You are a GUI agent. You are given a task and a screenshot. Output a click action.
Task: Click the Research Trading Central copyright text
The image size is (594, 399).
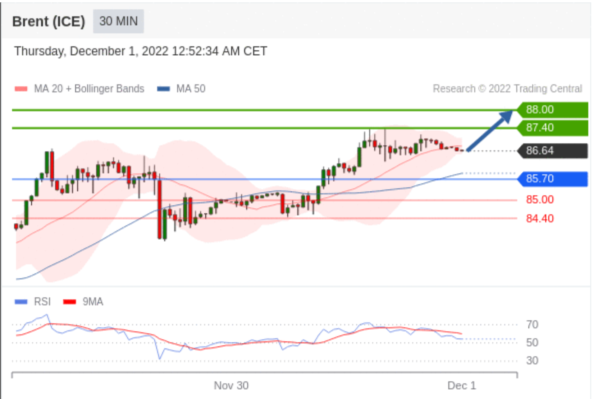(507, 89)
